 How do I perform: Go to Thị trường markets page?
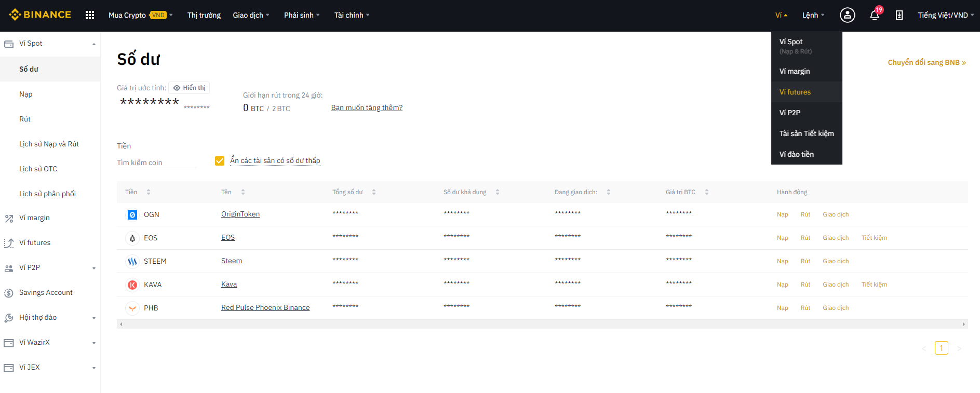click(204, 15)
